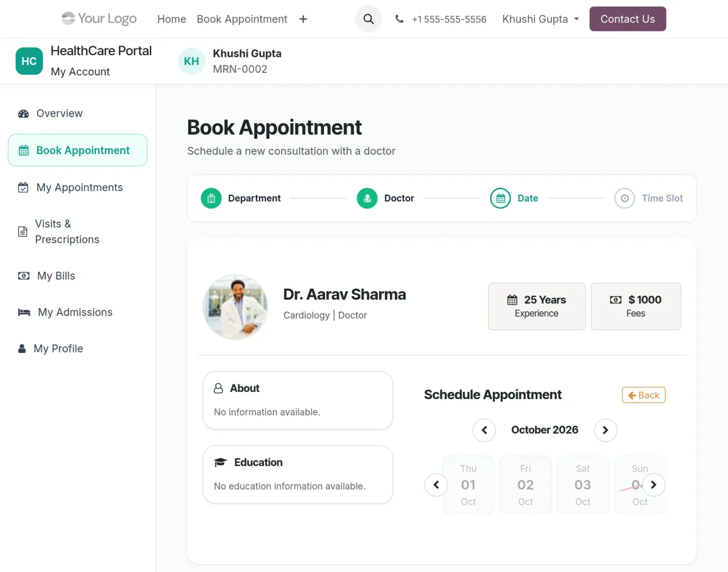Show earlier dates with left arrow

pos(436,485)
